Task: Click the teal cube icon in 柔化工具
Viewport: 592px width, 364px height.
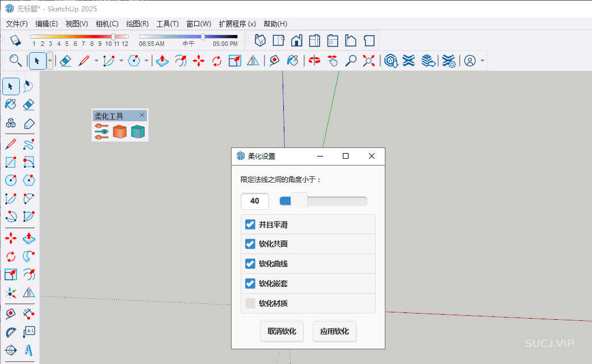Action: point(137,132)
